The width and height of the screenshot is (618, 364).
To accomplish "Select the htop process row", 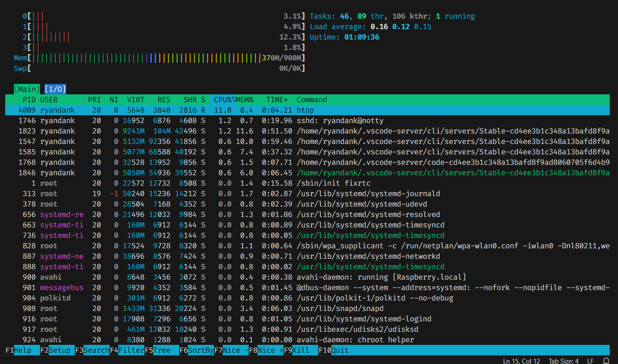I will coord(307,110).
